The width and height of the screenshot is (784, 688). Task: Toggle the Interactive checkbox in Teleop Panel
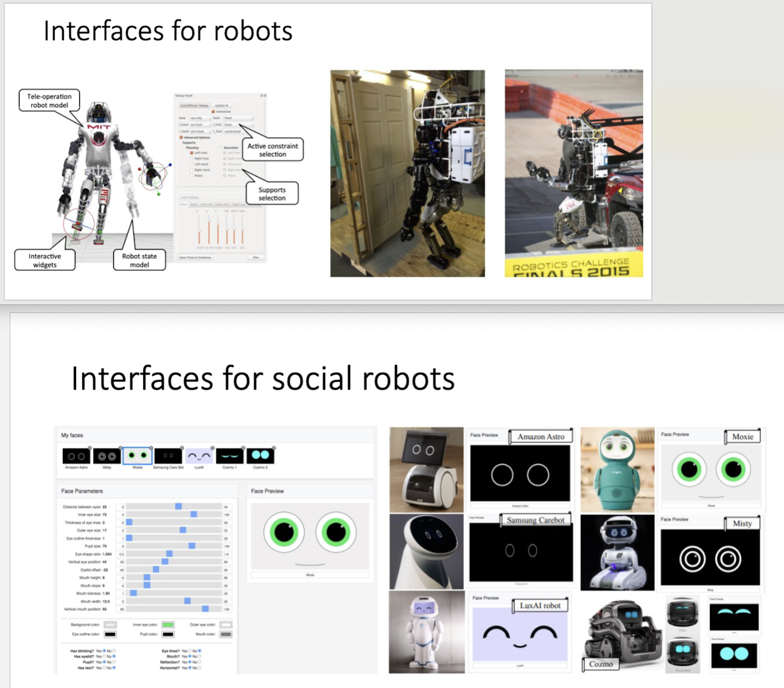pos(213,111)
